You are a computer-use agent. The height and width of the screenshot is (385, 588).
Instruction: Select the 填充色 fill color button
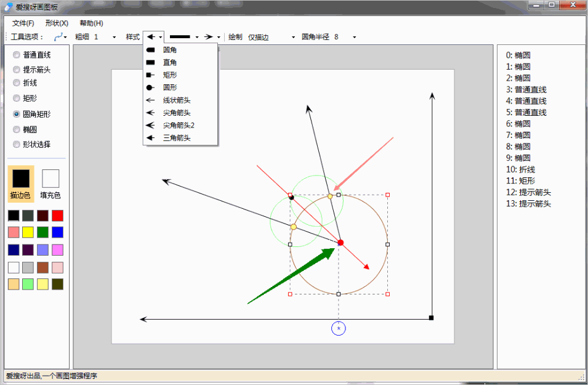point(50,184)
